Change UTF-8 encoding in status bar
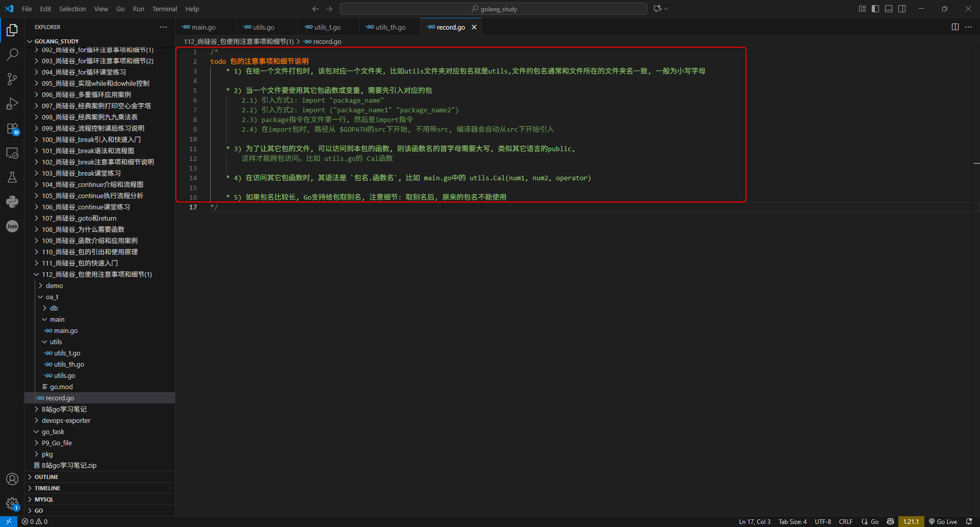The image size is (980, 527). [x=823, y=521]
